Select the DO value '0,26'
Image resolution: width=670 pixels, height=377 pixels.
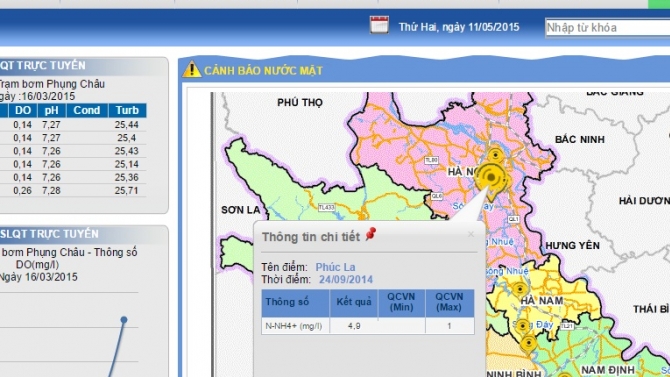[22, 191]
